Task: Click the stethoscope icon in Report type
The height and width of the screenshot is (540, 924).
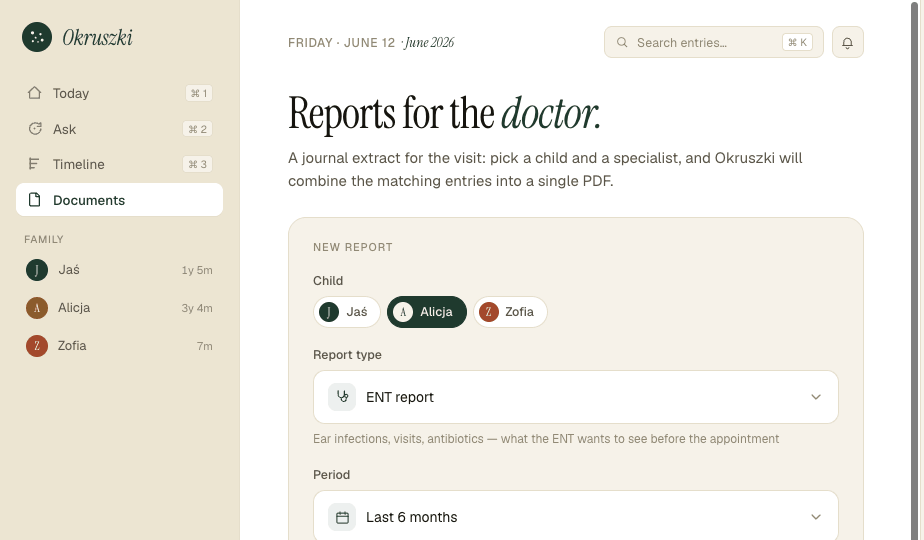Action: [x=342, y=397]
